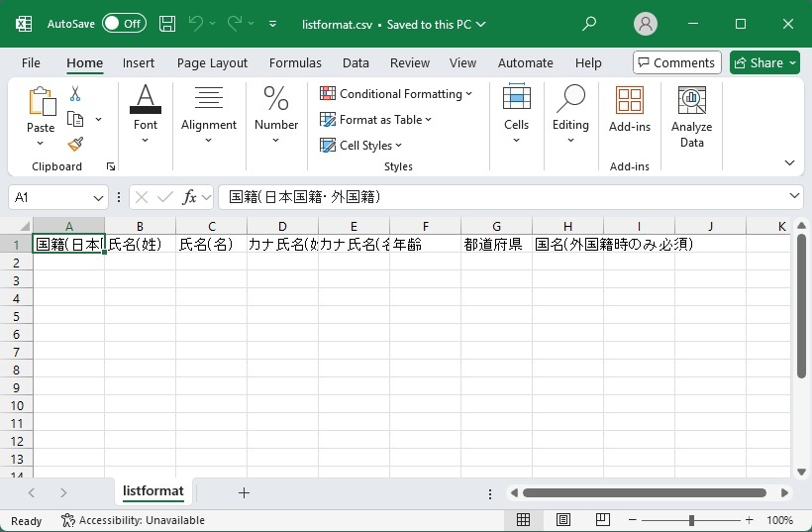Expand the Editing group

(570, 114)
